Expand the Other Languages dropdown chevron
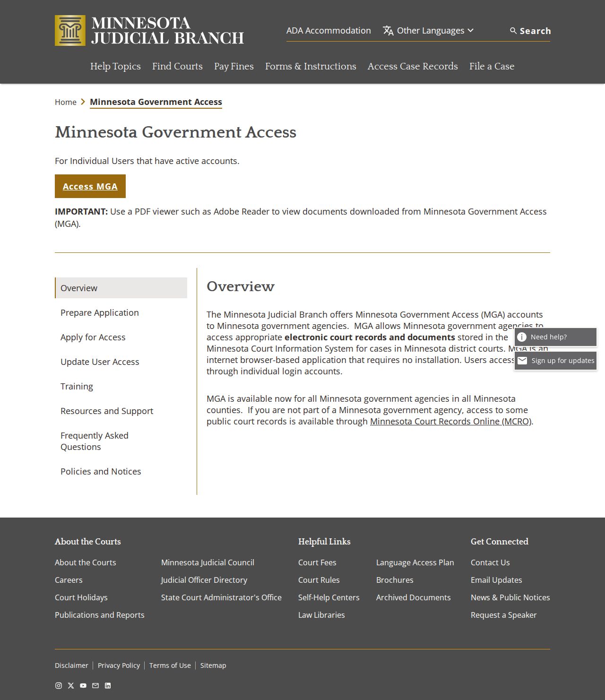This screenshot has height=700, width=605. pyautogui.click(x=470, y=31)
